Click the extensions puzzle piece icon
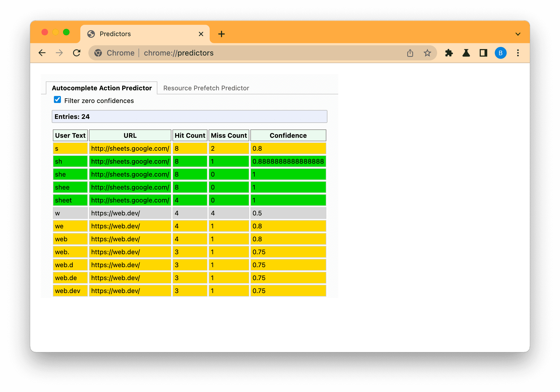The image size is (560, 392). (x=450, y=53)
